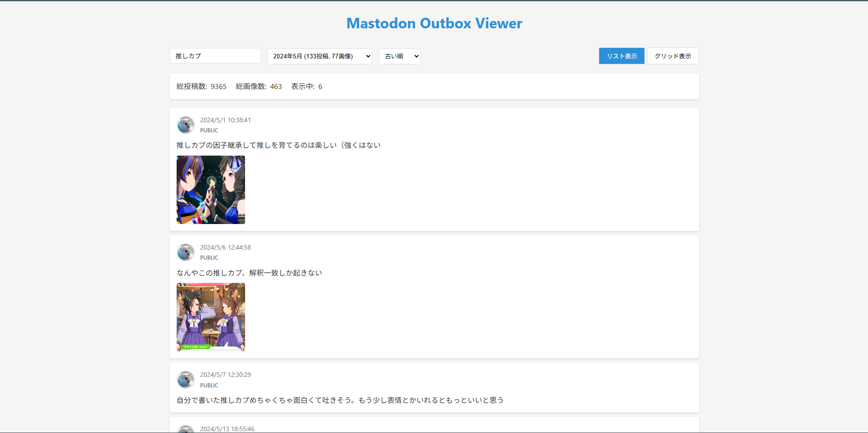Click the avatar on the 2024/5/1 post

pos(186,125)
